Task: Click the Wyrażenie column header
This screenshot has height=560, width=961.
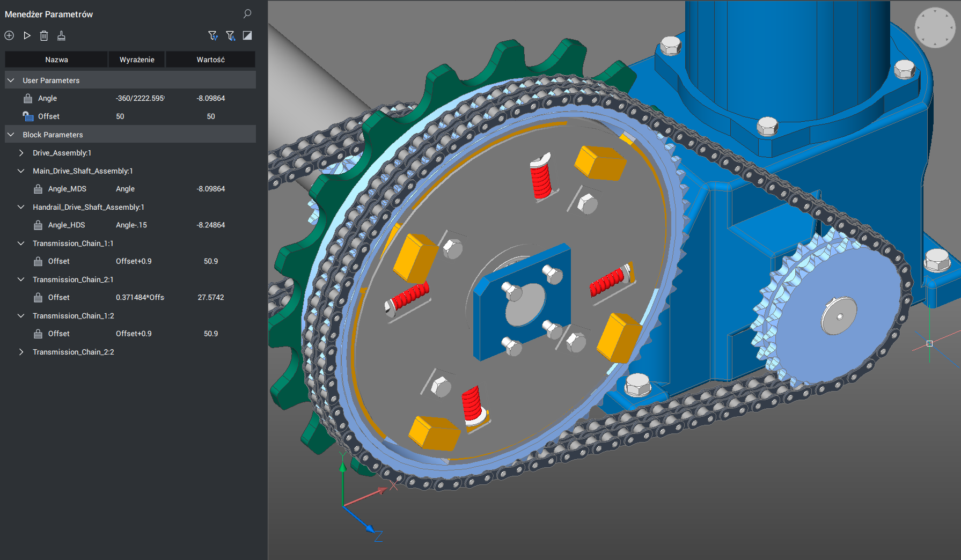Action: point(137,60)
